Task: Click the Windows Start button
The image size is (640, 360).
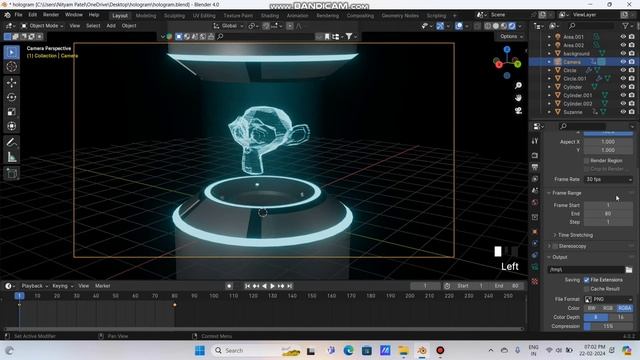Action: click(200, 350)
